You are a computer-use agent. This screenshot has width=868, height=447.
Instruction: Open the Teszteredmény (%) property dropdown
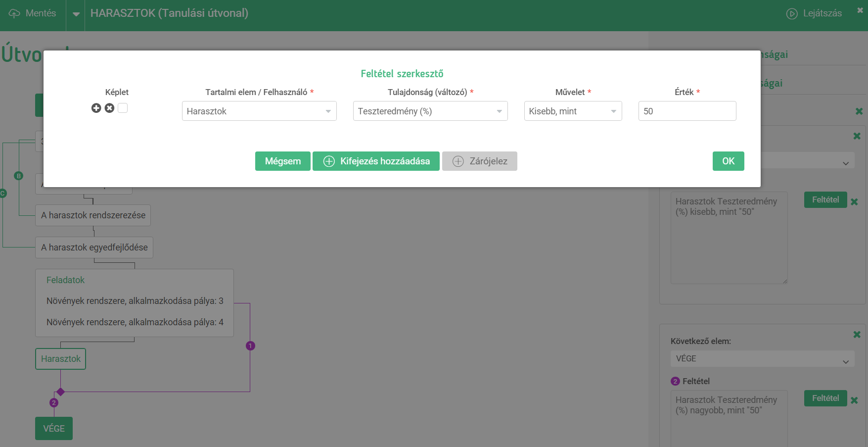(430, 111)
